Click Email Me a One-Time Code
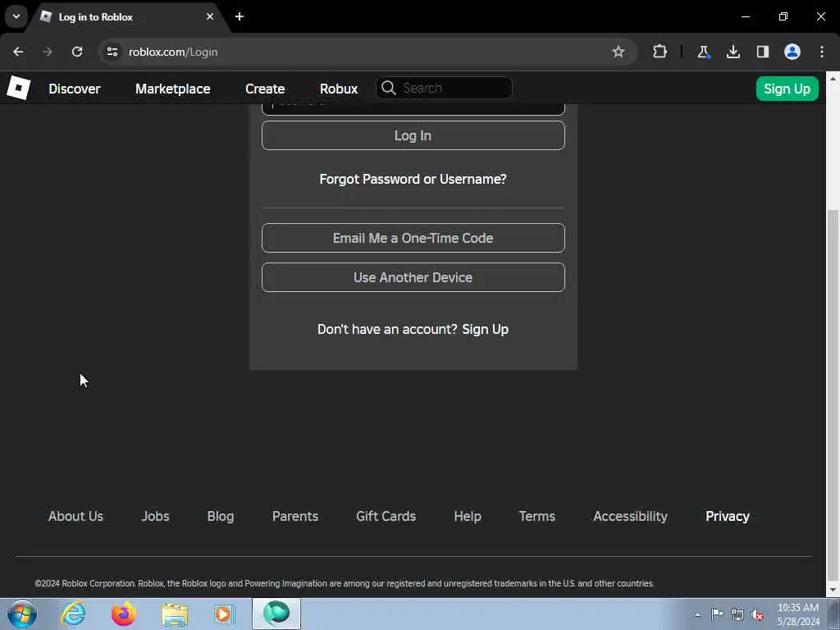 pos(413,238)
